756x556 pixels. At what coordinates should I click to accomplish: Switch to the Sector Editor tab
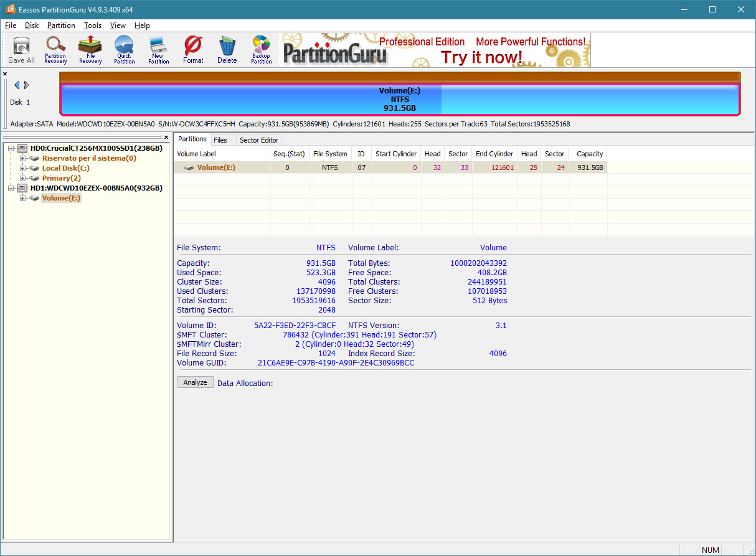259,140
